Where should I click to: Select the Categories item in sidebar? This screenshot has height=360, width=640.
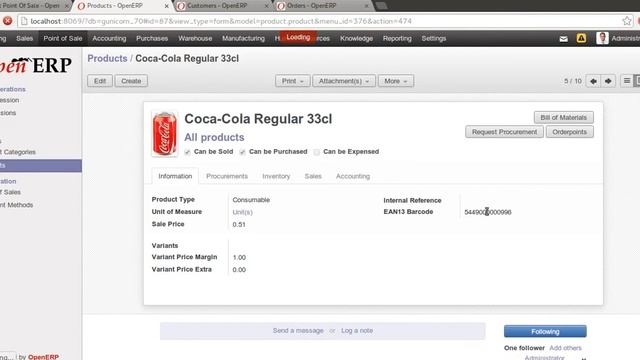coord(18,152)
